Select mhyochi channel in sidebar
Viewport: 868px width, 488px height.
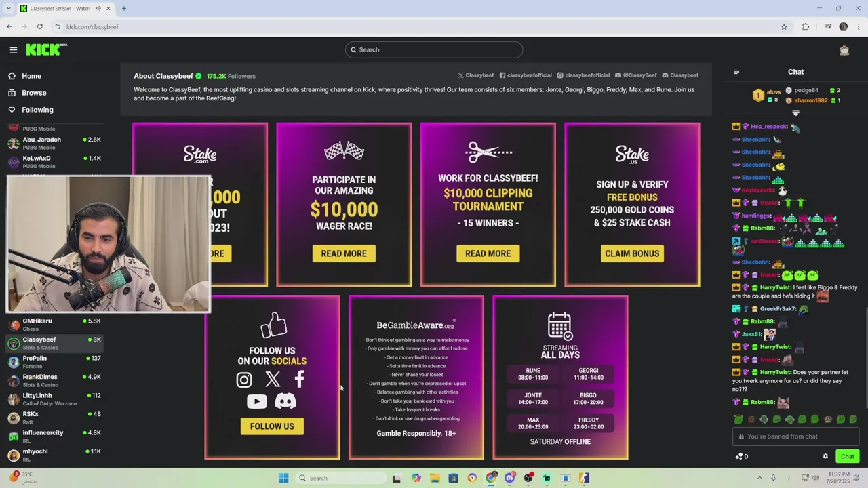pos(54,455)
